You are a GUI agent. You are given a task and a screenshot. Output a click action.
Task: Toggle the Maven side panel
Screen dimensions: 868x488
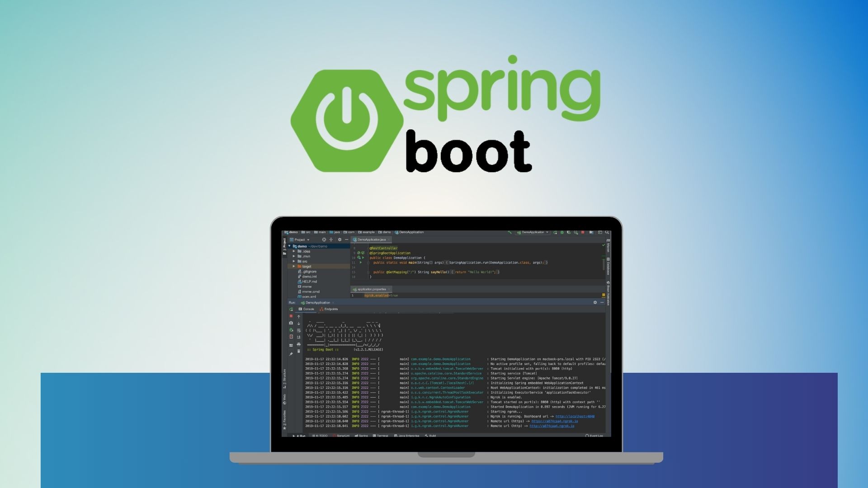pyautogui.click(x=608, y=246)
